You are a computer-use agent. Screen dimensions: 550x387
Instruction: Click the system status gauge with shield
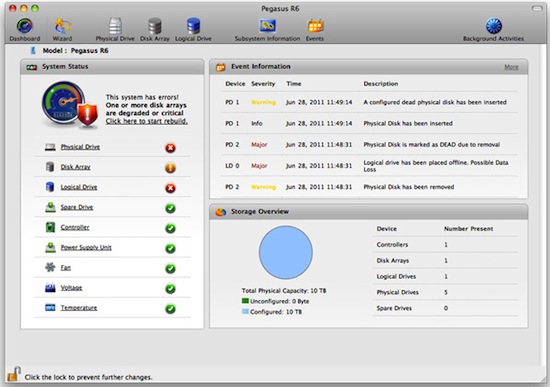[69, 104]
